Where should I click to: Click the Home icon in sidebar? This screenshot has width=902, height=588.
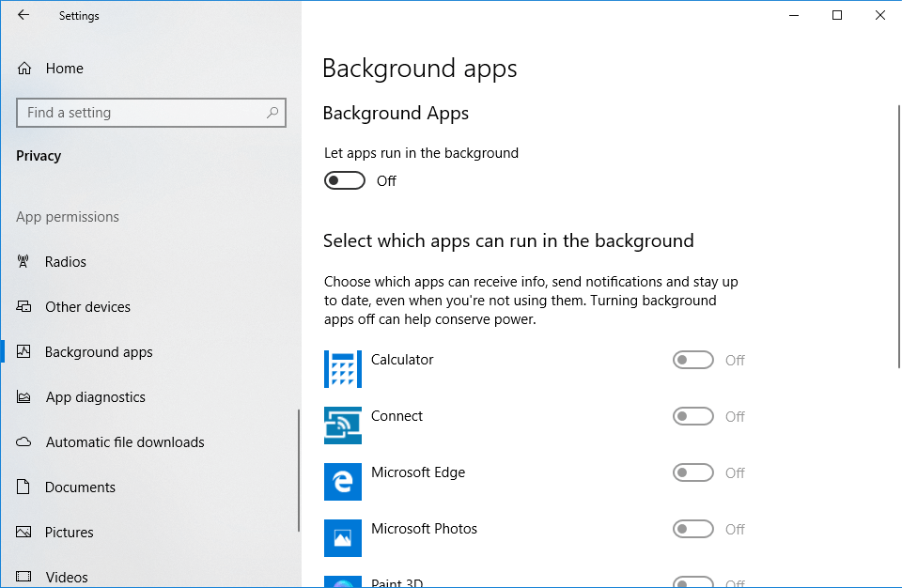click(x=24, y=69)
